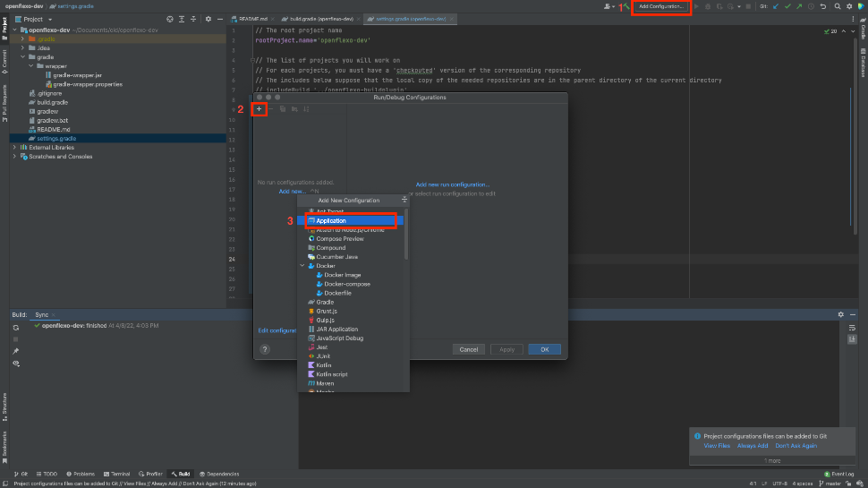Click the Reload sync icon in Build panel
Viewport: 868px width, 488px height.
tap(16, 328)
